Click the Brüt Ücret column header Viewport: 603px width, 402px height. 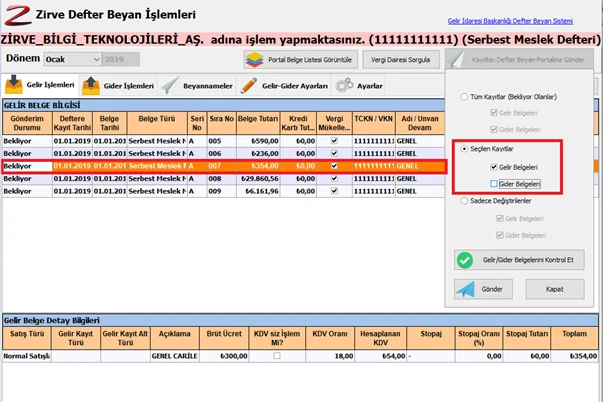pyautogui.click(x=224, y=338)
